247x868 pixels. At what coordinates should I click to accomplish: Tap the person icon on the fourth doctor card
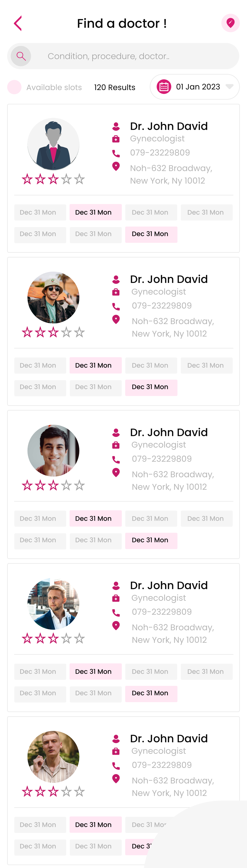point(116,586)
